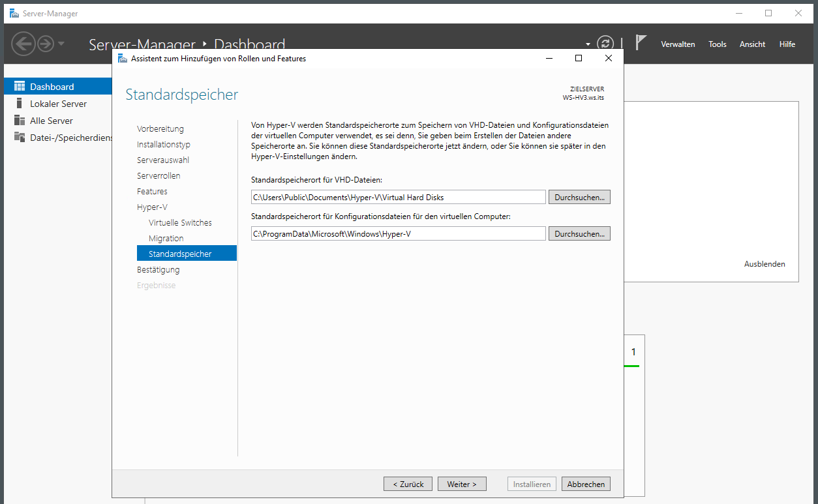Open dropdown arrow left of refresh icon
Image resolution: width=818 pixels, height=504 pixels.
588,44
